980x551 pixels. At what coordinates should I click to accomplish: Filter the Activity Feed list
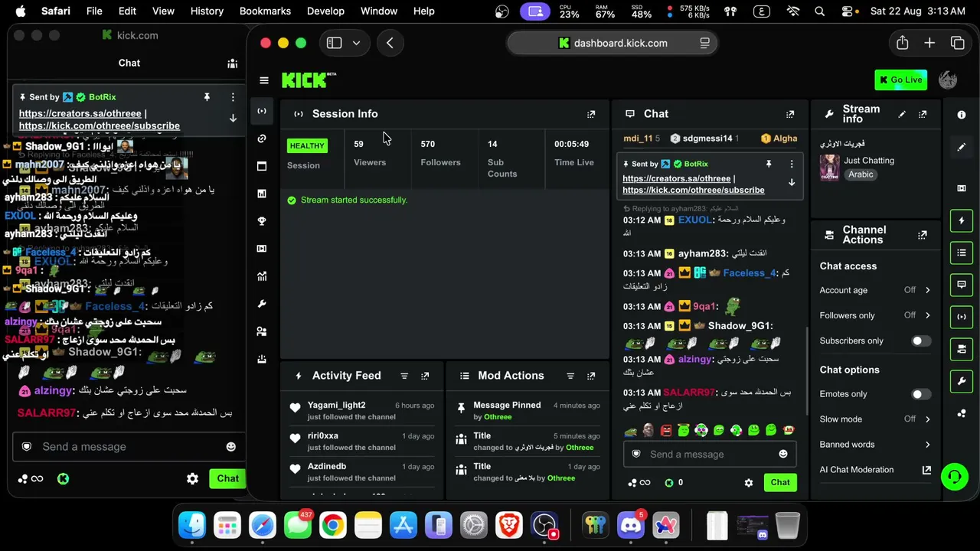point(404,376)
